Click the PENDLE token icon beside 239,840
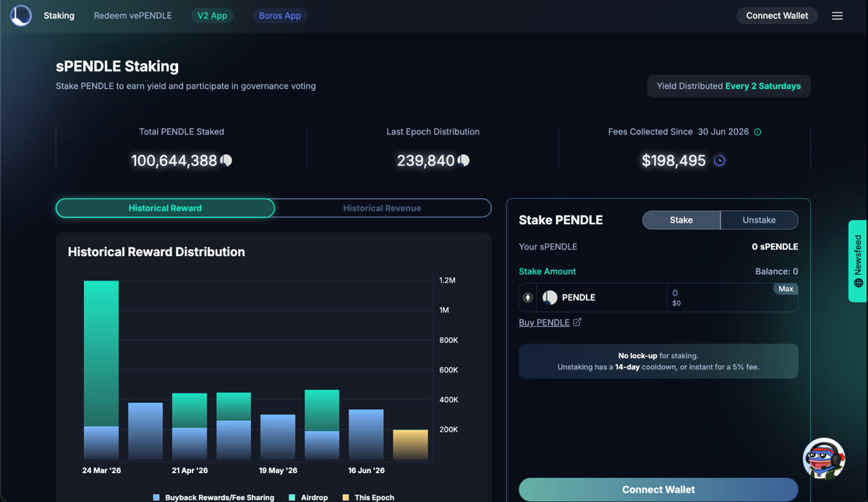 coord(464,161)
